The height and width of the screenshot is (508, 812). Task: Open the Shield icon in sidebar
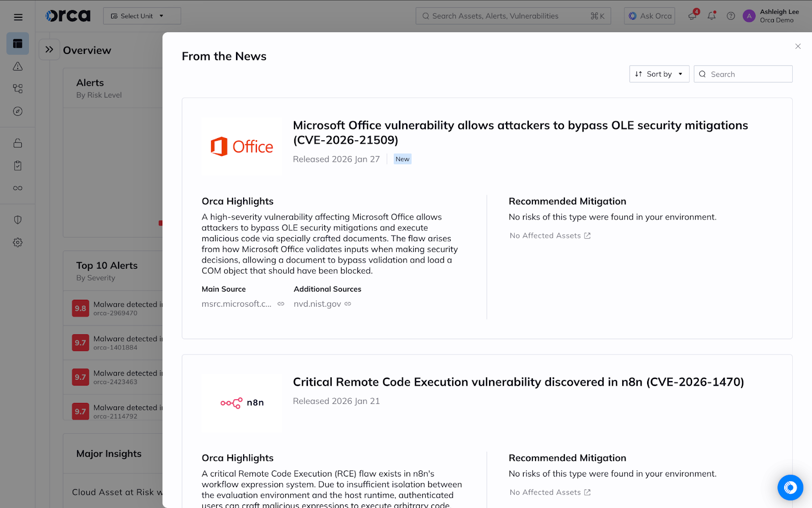(x=18, y=220)
